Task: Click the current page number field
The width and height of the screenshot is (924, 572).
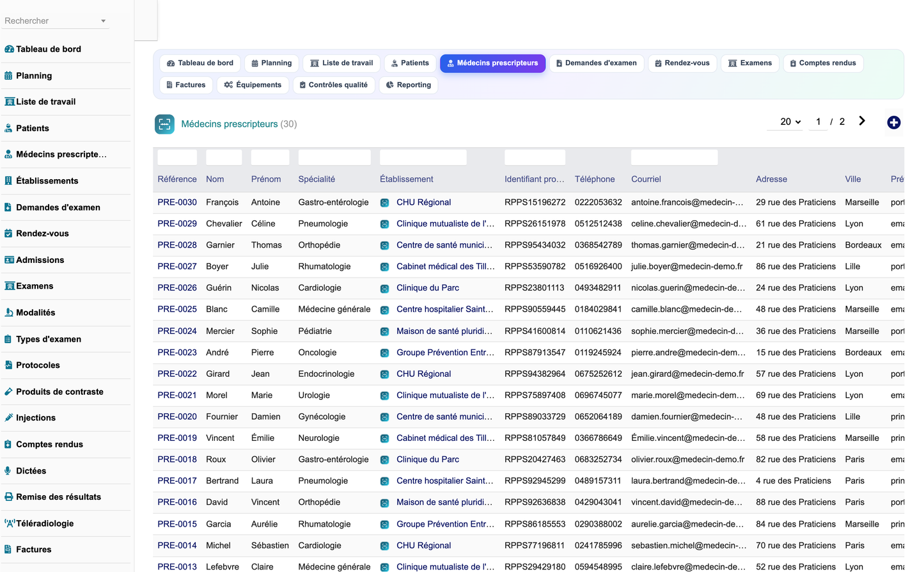Action: point(818,122)
